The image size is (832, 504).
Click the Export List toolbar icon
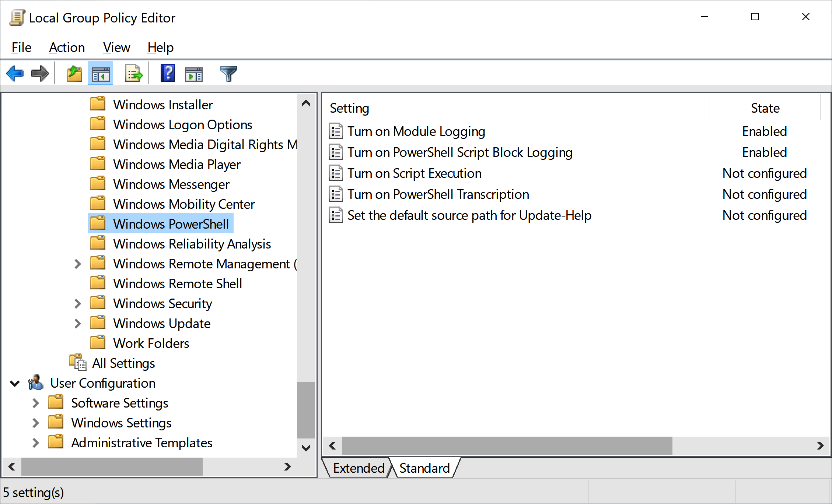point(134,73)
